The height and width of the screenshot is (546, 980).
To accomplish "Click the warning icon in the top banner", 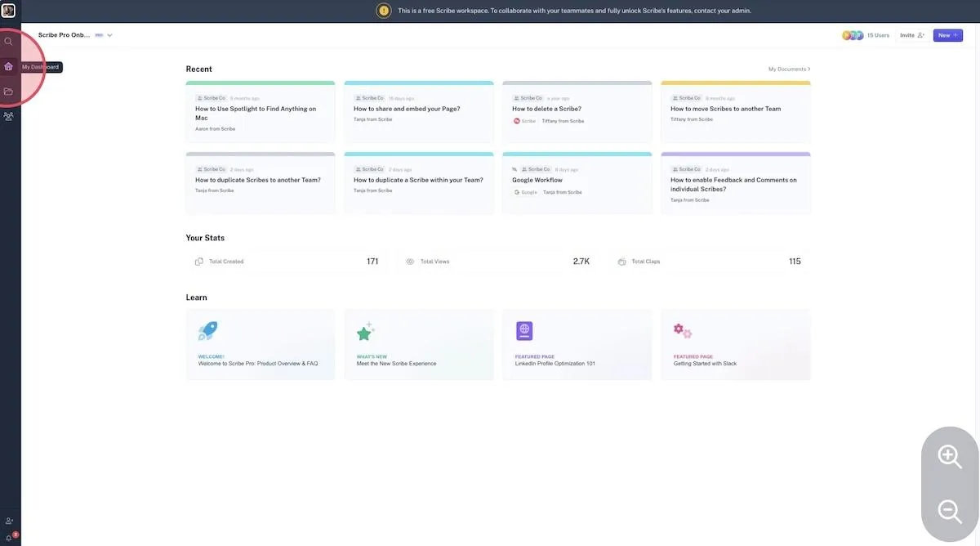I will click(x=383, y=11).
